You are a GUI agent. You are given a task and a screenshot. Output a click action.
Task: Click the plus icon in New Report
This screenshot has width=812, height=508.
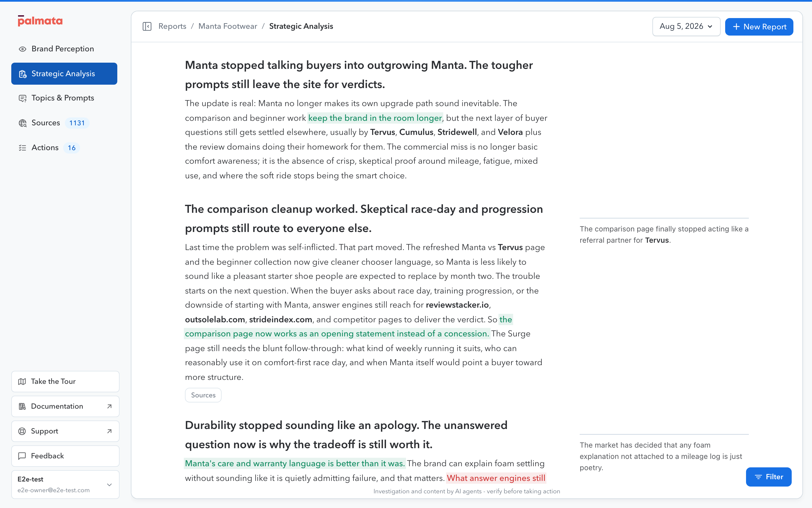point(736,27)
